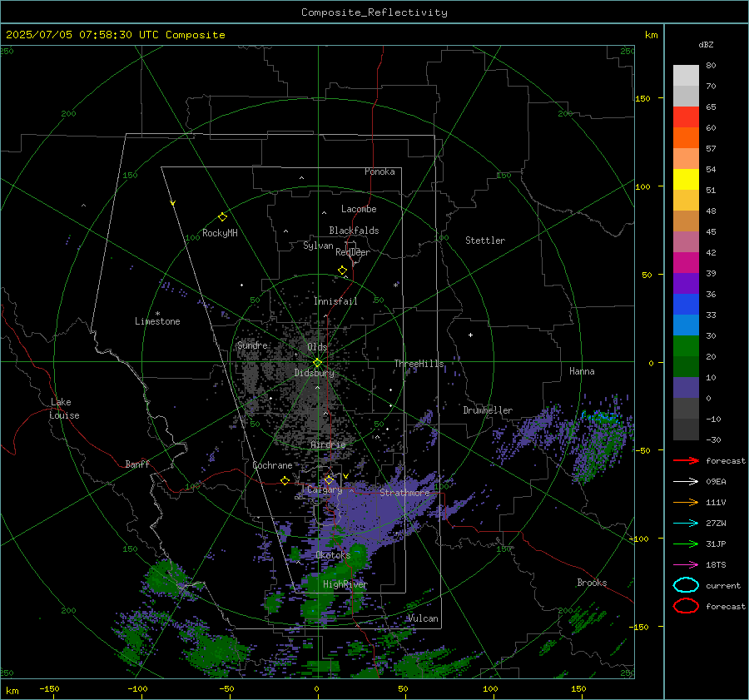The height and width of the screenshot is (700, 749).
Task: Click the Cochrane town label
Action: [272, 465]
